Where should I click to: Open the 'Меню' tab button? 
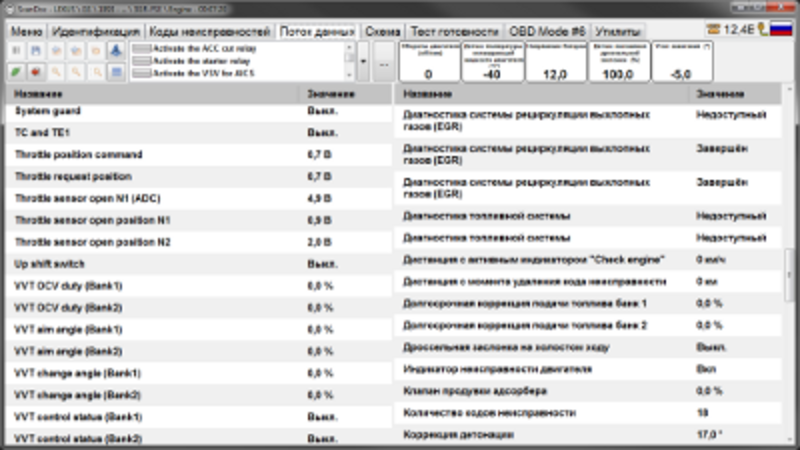26,31
